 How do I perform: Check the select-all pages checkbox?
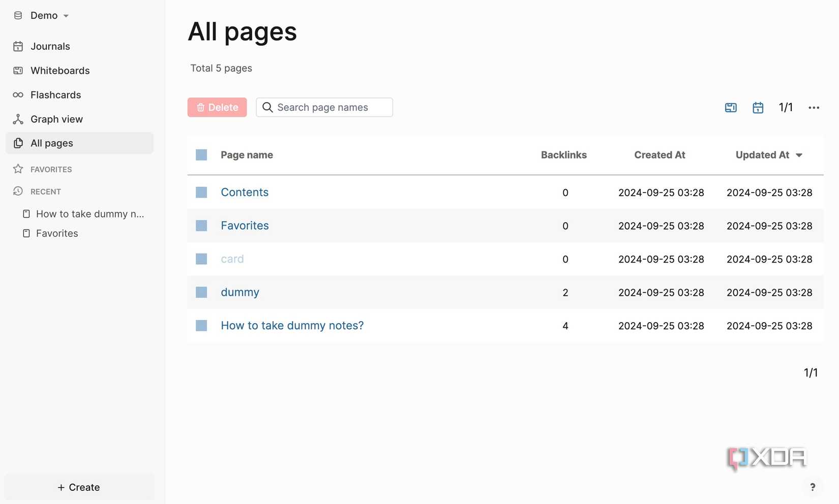(x=201, y=154)
